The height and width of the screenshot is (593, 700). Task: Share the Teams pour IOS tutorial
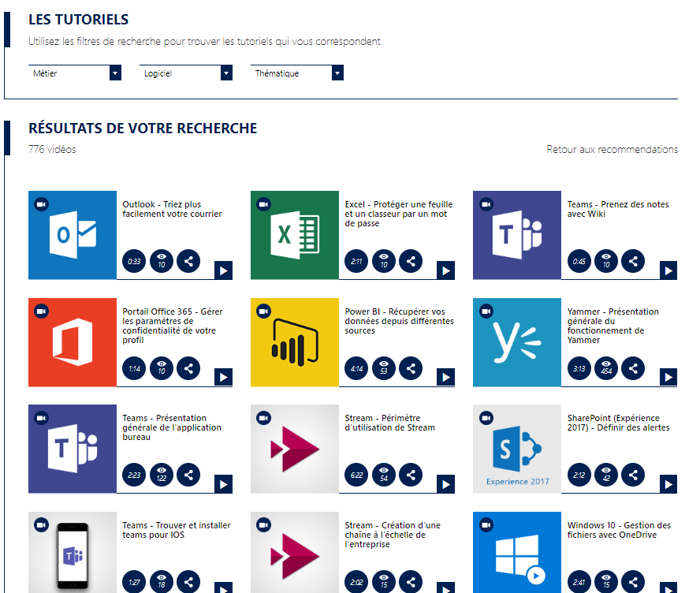coord(188,582)
